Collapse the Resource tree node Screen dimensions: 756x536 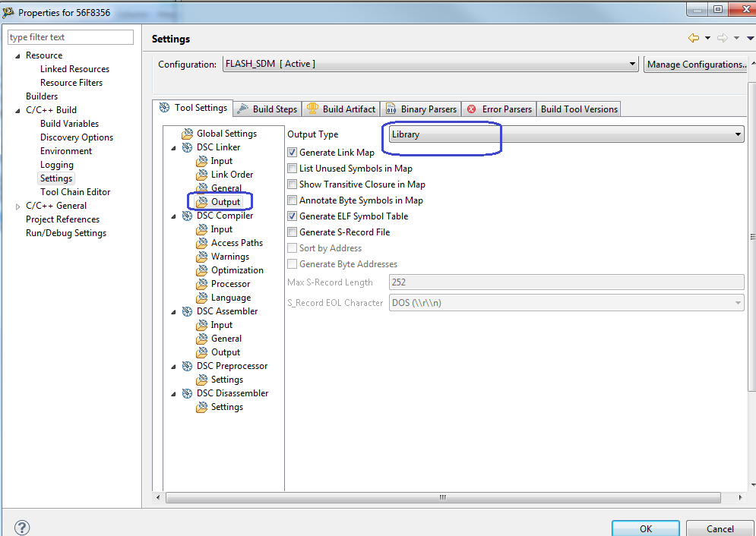tap(17, 56)
